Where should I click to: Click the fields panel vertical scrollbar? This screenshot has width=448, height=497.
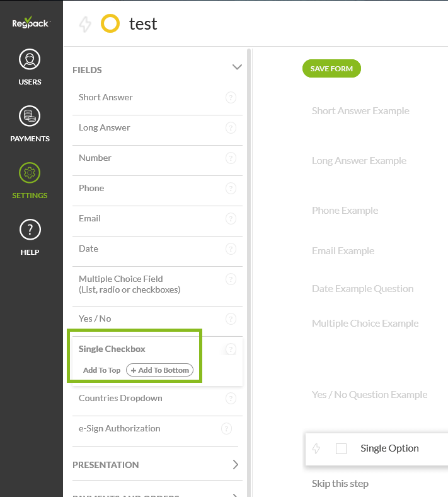(250, 252)
